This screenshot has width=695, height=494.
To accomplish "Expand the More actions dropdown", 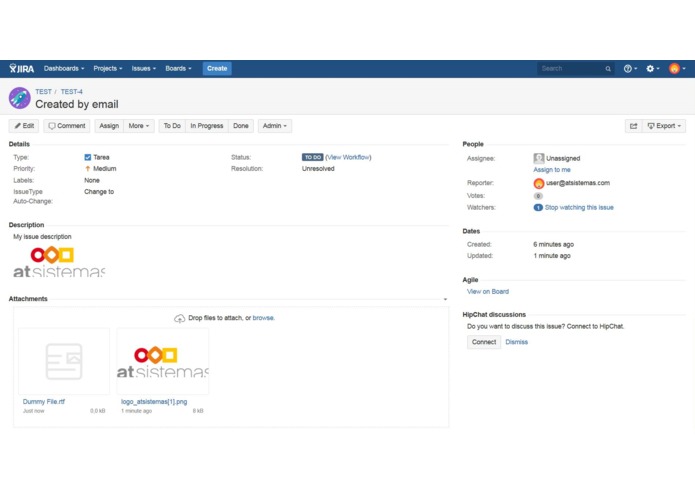I will [x=139, y=126].
